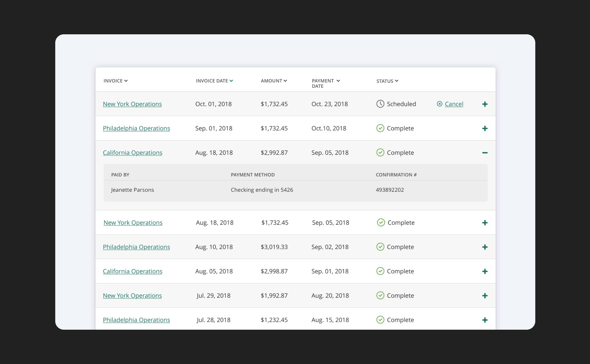Click the PAYMENT METHOD column label
The width and height of the screenshot is (590, 364).
pyautogui.click(x=253, y=175)
